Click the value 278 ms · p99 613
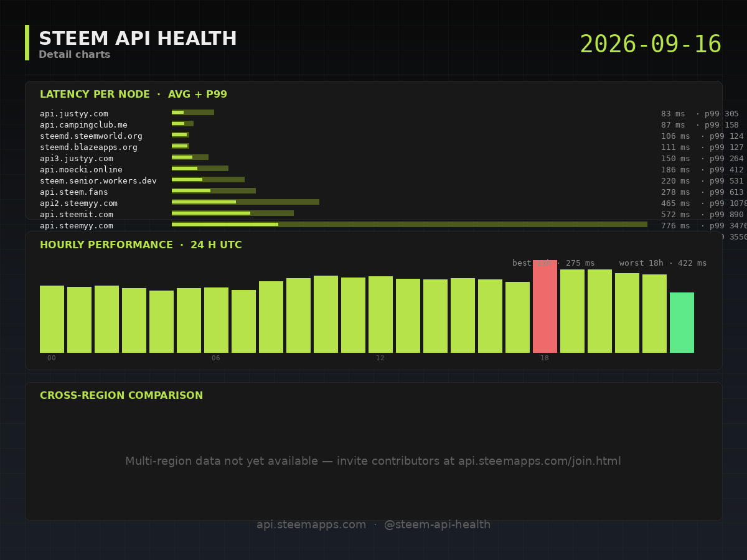The image size is (747, 560). pyautogui.click(x=702, y=192)
